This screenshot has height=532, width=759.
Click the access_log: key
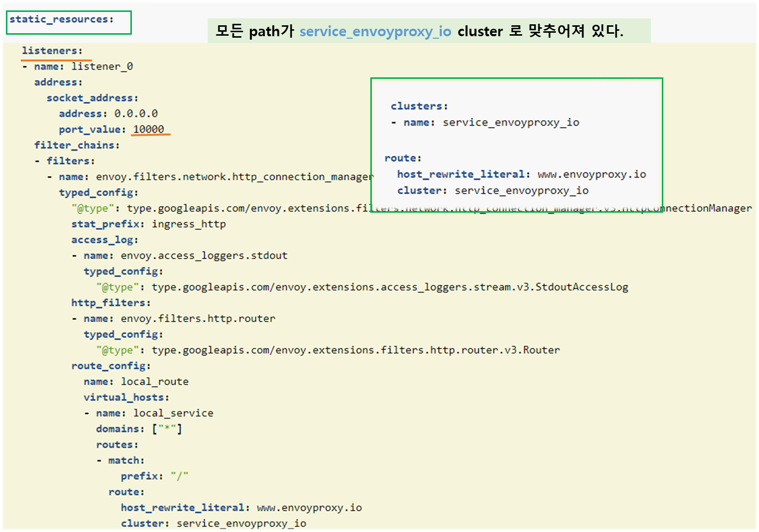tap(105, 240)
